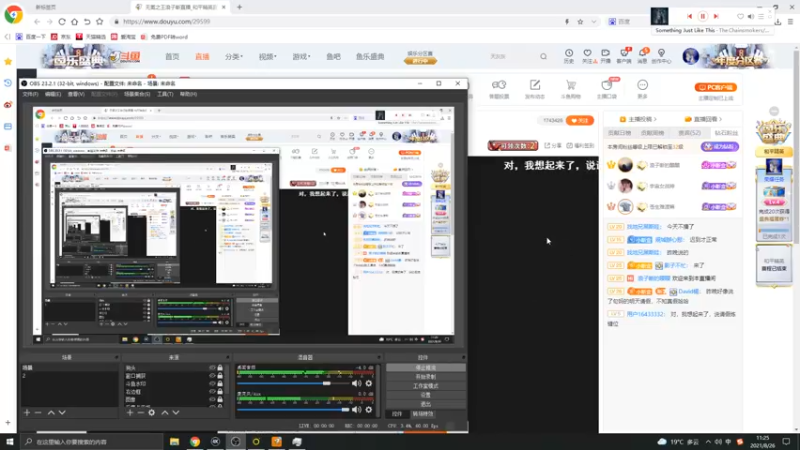Image resolution: width=800 pixels, height=450 pixels.
Task: Toggle lock on the third source row
Action: point(220,384)
